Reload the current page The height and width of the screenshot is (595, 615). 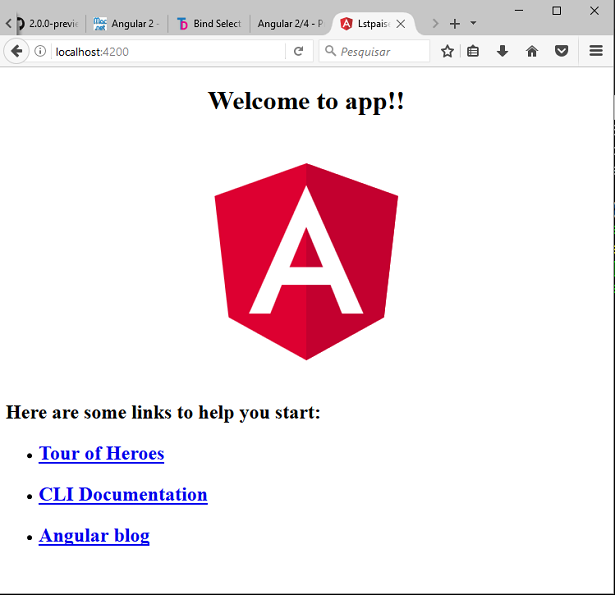click(x=298, y=51)
